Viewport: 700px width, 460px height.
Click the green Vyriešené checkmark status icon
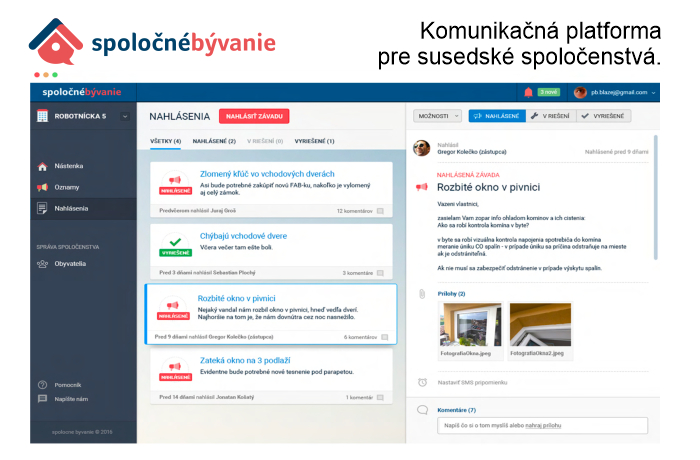click(175, 246)
